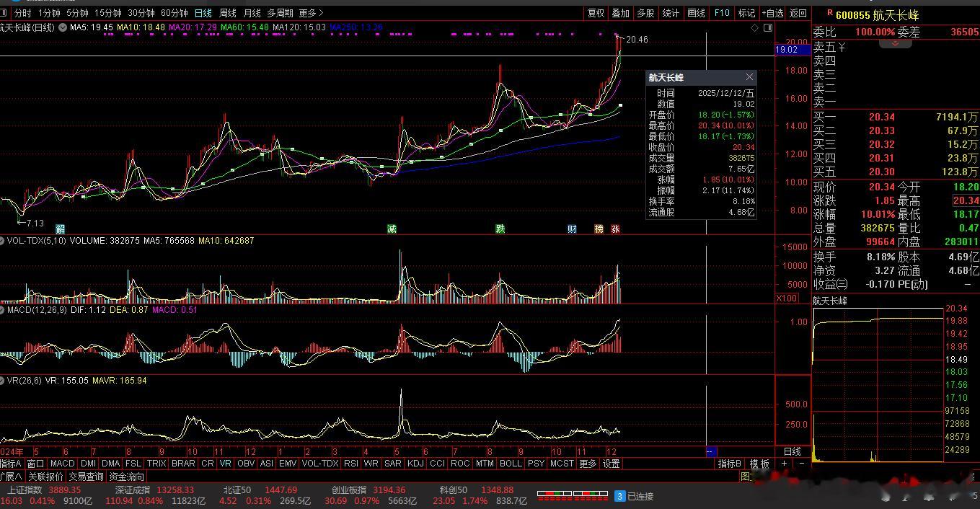980x509 pixels.
Task: Select the 15分钟 period tab
Action: [x=108, y=13]
